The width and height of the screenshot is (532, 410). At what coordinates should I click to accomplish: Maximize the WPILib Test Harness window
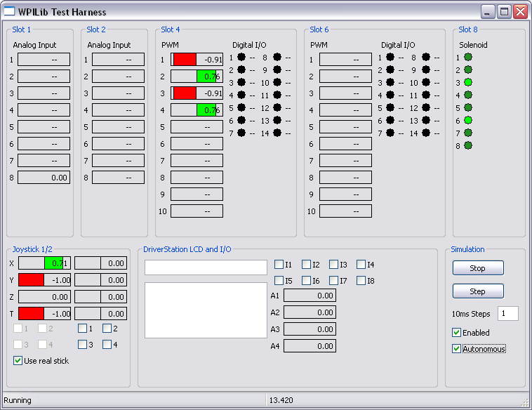pyautogui.click(x=504, y=12)
